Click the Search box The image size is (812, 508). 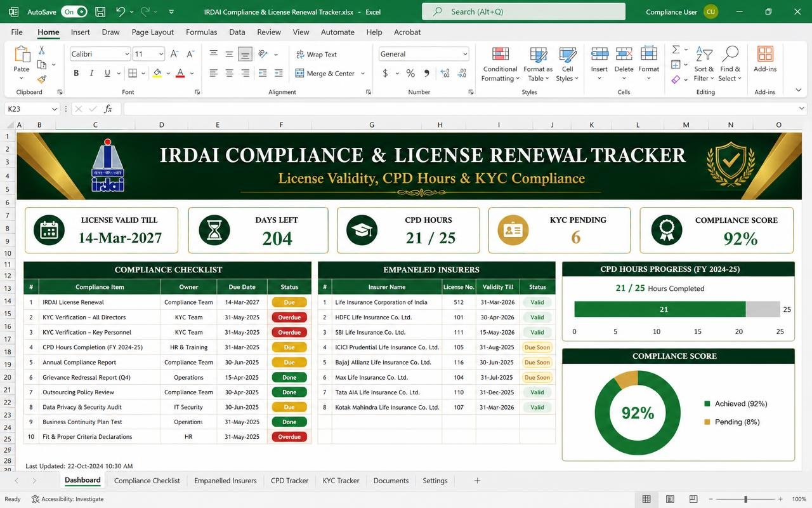523,11
